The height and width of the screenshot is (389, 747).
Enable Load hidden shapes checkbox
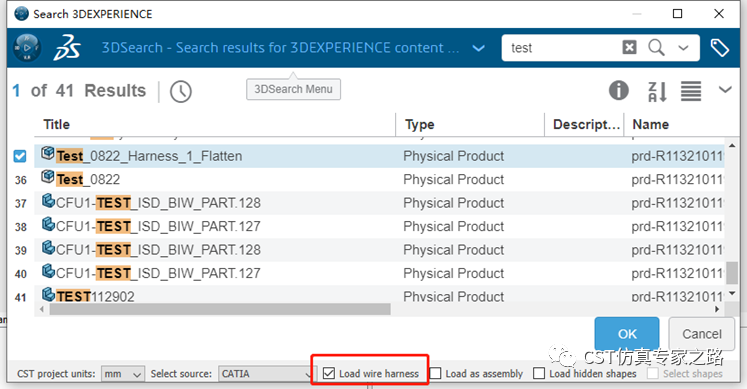(x=539, y=373)
